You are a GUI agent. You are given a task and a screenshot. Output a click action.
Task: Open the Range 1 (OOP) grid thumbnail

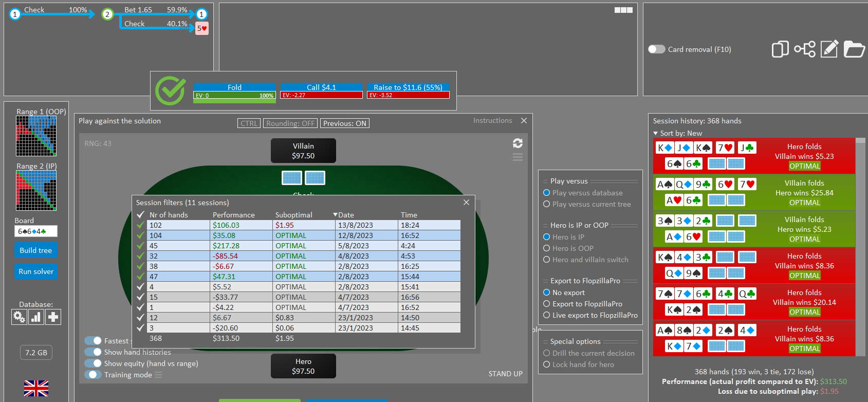36,136
